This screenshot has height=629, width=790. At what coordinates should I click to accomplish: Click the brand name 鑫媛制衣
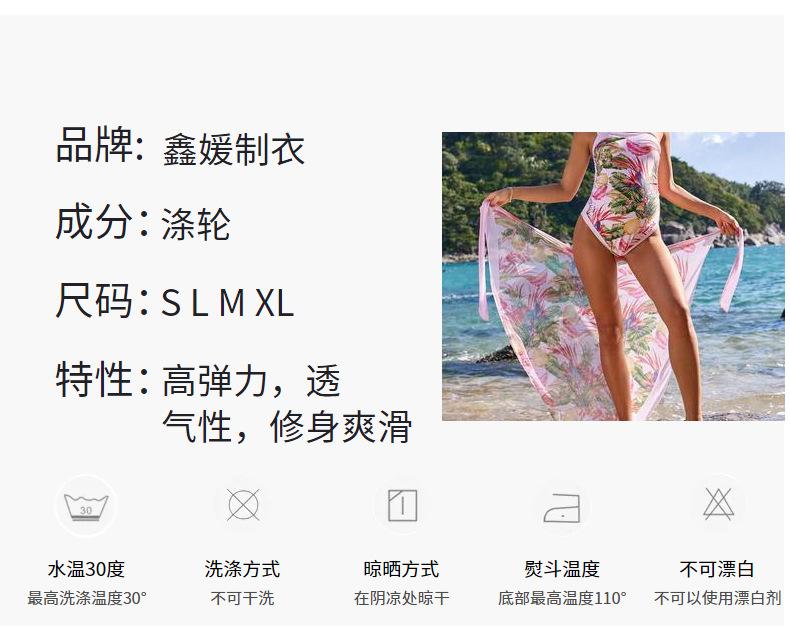(x=234, y=150)
